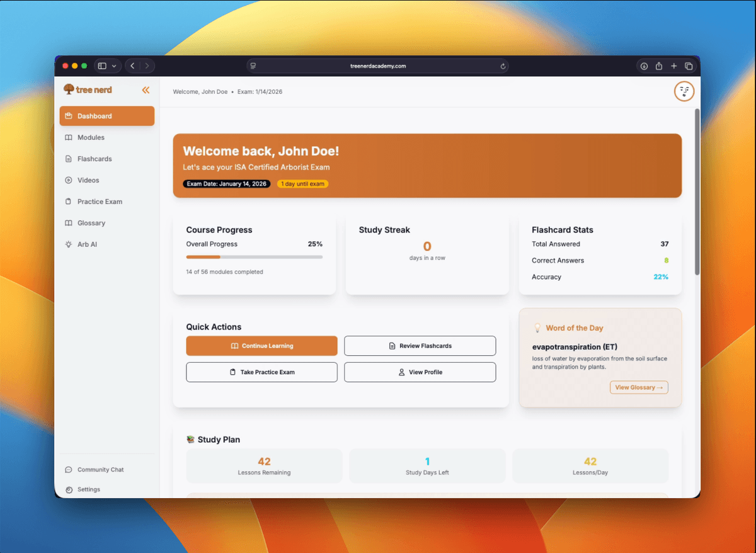Collapse the sidebar with double-chevron icon
Screen dimensions: 756x553
click(x=146, y=90)
